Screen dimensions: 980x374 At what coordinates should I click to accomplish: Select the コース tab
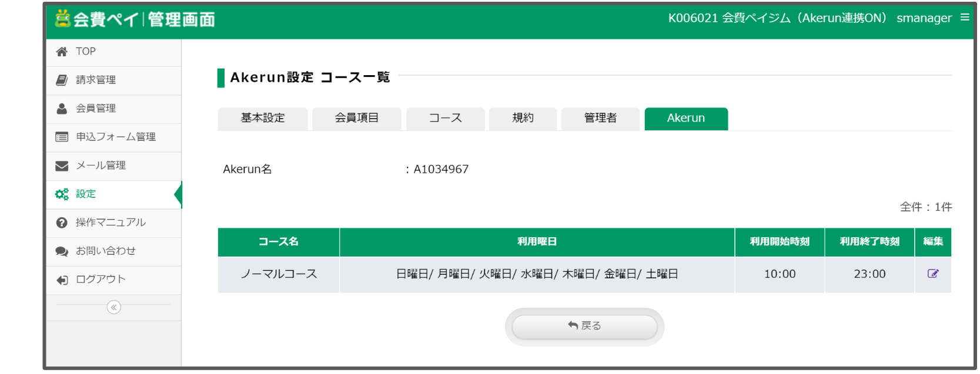445,118
